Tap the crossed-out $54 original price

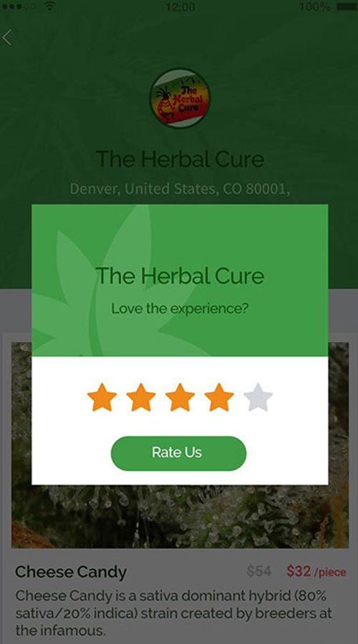258,571
